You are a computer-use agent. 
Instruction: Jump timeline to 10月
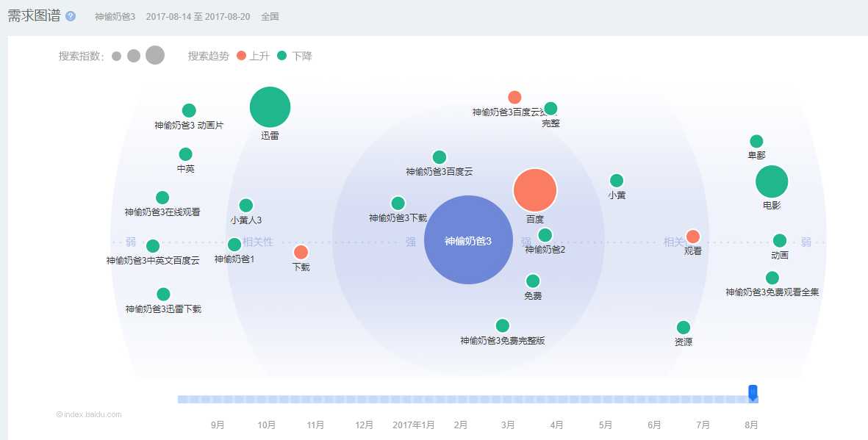[x=266, y=425]
